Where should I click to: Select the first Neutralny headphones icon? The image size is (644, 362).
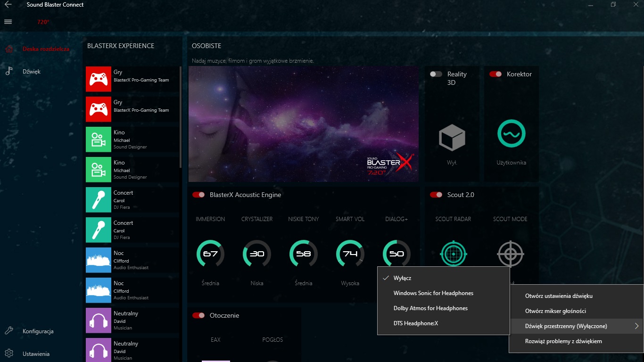coord(99,321)
